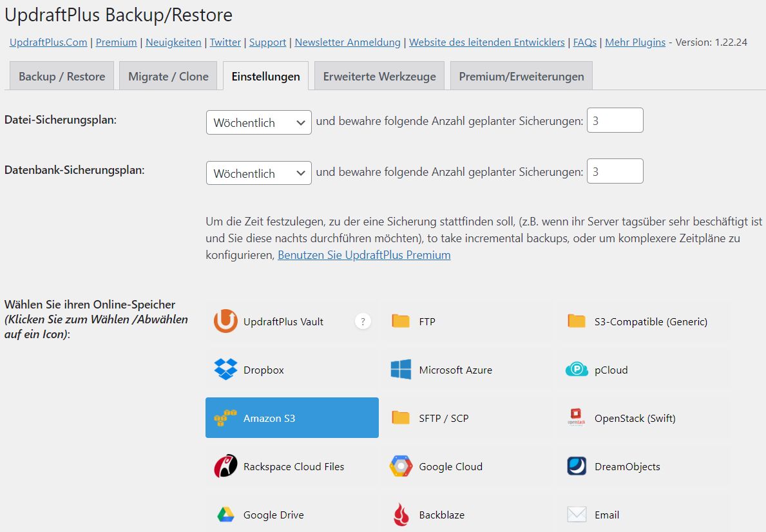
Task: Click the pCloud label text
Action: pos(611,370)
